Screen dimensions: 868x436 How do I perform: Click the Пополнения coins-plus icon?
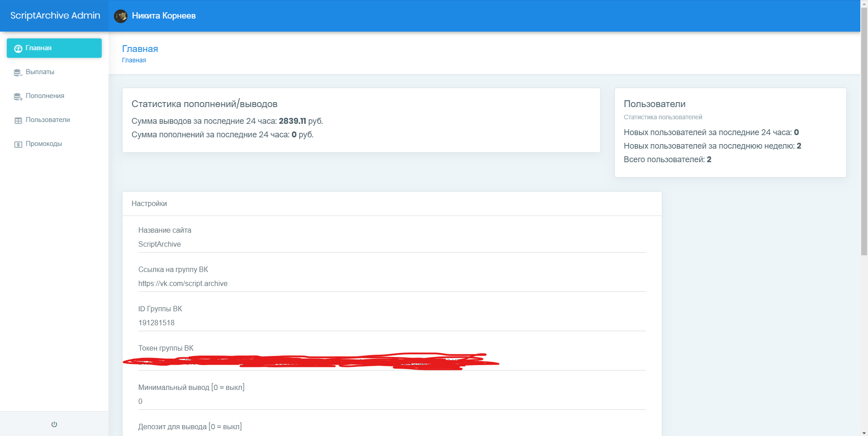[x=18, y=96]
